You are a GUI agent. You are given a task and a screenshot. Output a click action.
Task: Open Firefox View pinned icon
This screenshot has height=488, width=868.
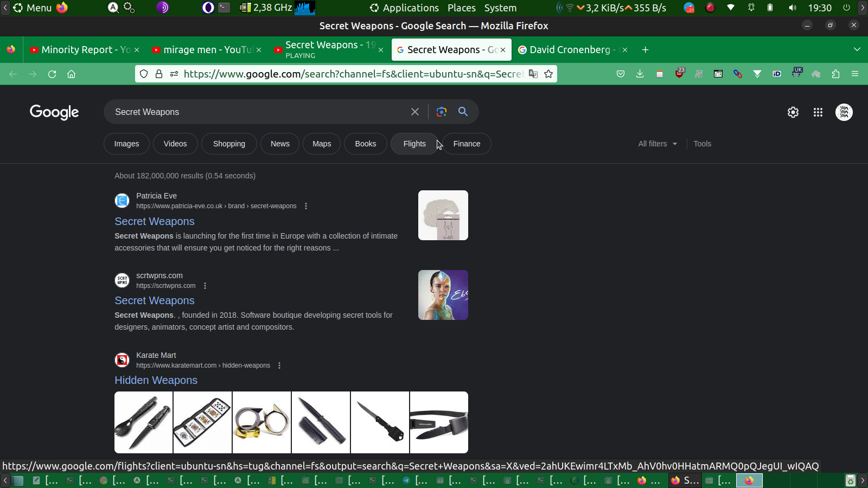11,50
